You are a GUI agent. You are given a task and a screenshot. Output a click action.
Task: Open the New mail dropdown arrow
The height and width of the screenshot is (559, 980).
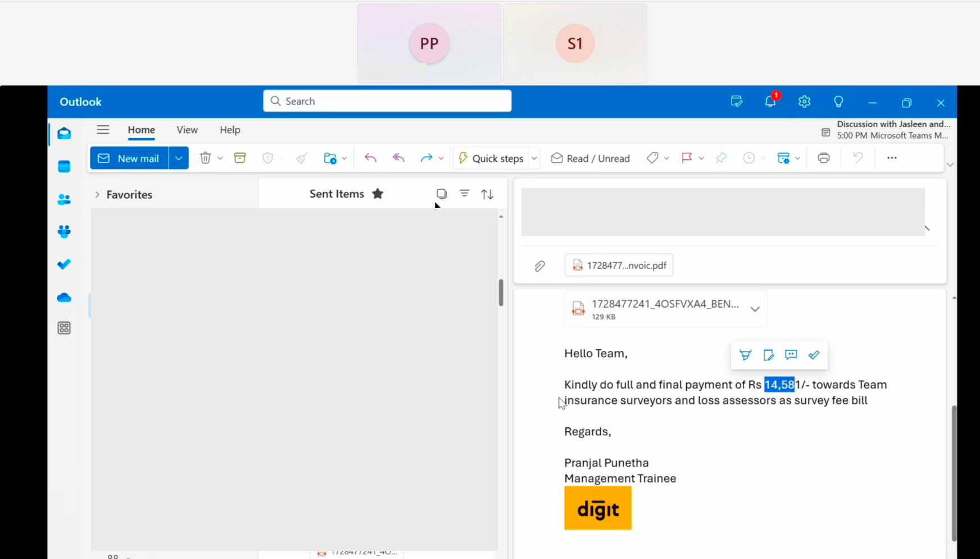click(x=179, y=158)
